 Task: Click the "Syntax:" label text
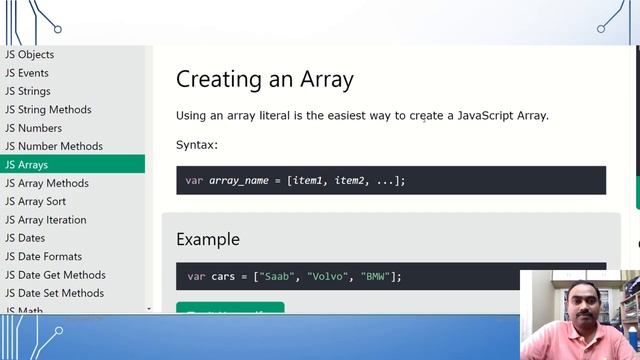pos(197,145)
